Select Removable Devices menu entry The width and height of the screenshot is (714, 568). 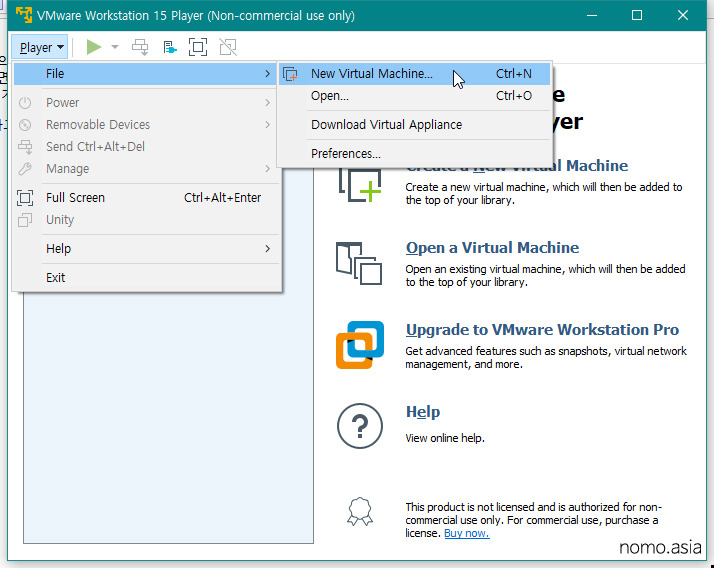[144, 124]
